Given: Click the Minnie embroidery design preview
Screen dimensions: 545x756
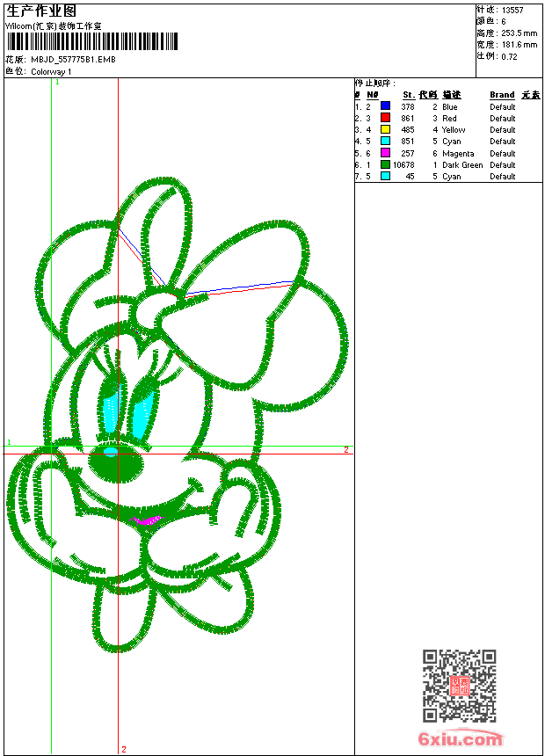Looking at the screenshot, I should 177,415.
